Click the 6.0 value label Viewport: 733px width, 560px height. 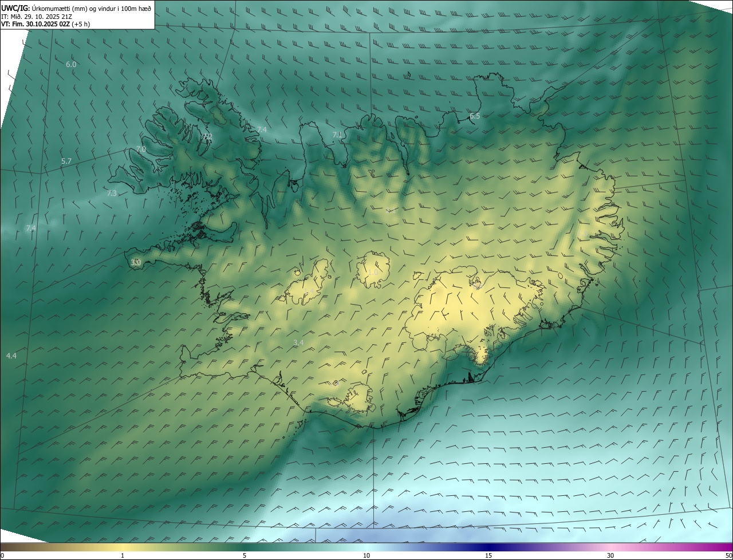point(71,65)
